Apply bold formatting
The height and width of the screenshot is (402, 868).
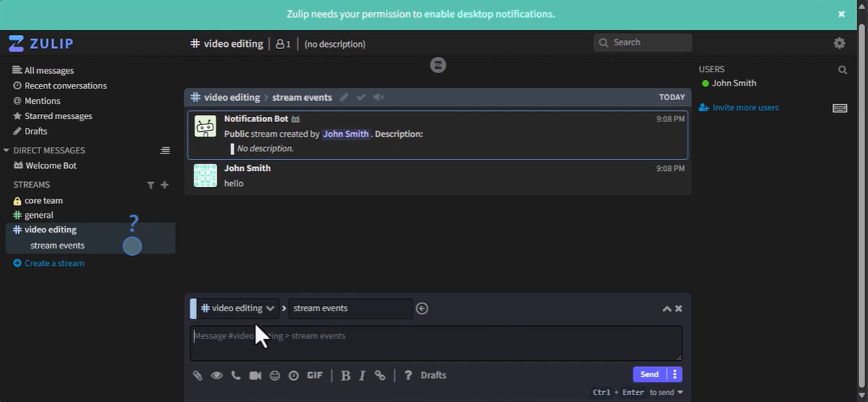(346, 376)
